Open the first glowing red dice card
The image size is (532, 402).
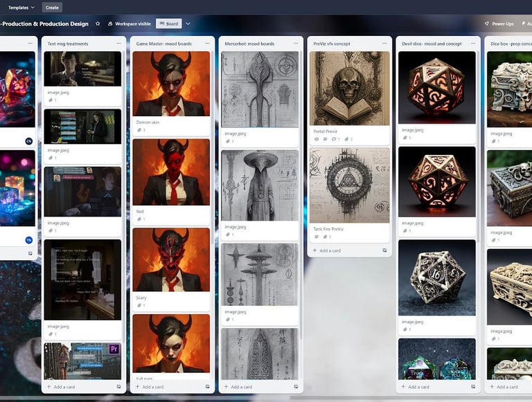pos(437,87)
